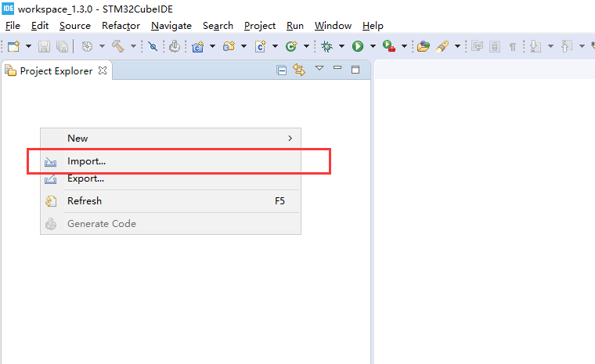
Task: Click the New C/C++ Project icon
Action: [x=198, y=46]
